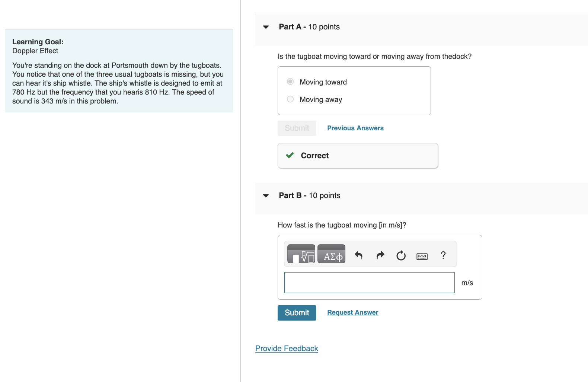Select the Moving toward radio button
The width and height of the screenshot is (588, 382).
290,82
